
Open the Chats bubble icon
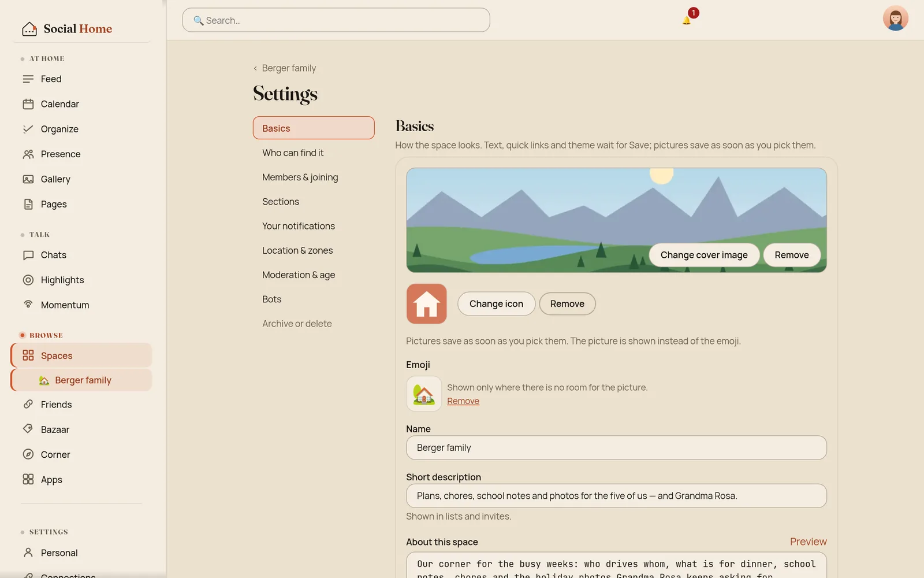[28, 255]
